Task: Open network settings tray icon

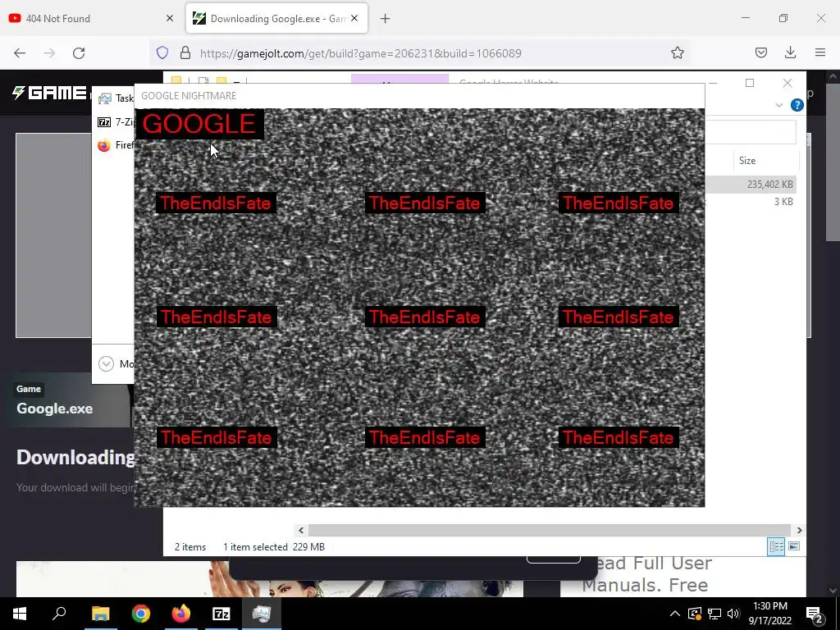Action: 714,614
